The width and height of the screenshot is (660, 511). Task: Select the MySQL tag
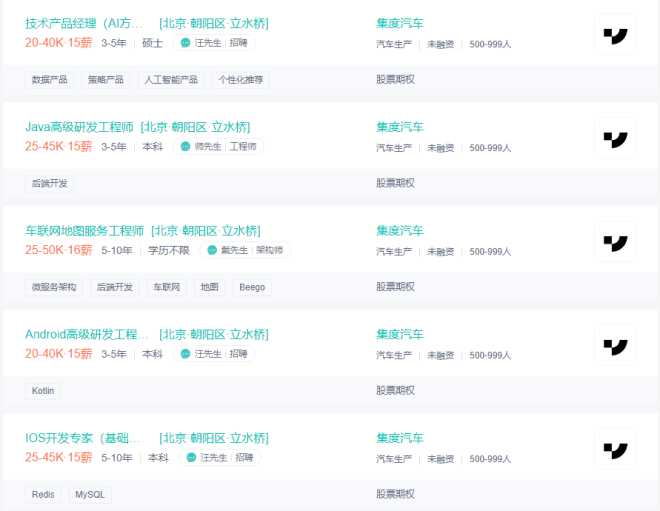(90, 495)
